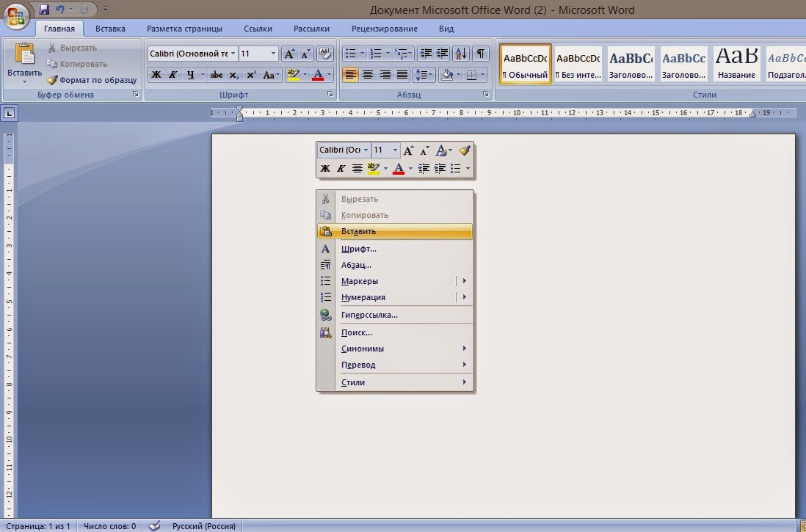
Task: Grow font in floating mini toolbar
Action: (x=408, y=150)
